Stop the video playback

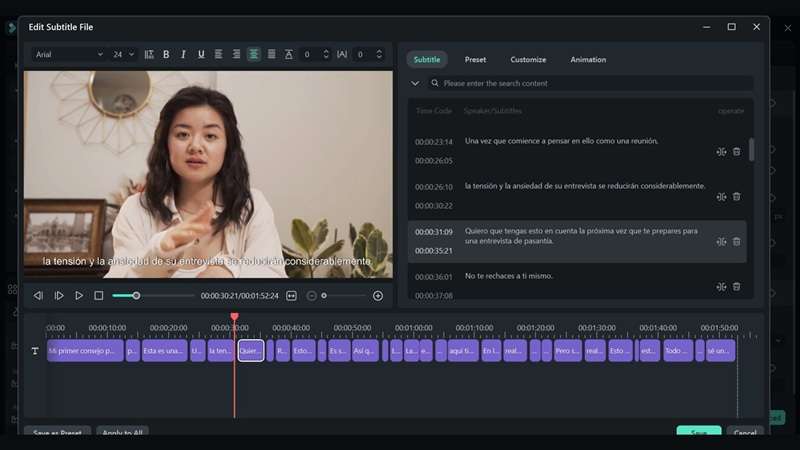coord(99,295)
